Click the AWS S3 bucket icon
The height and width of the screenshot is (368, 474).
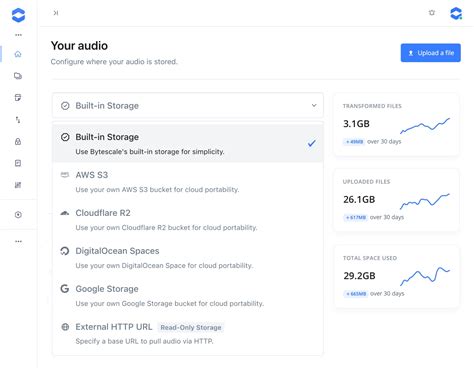[x=65, y=175]
